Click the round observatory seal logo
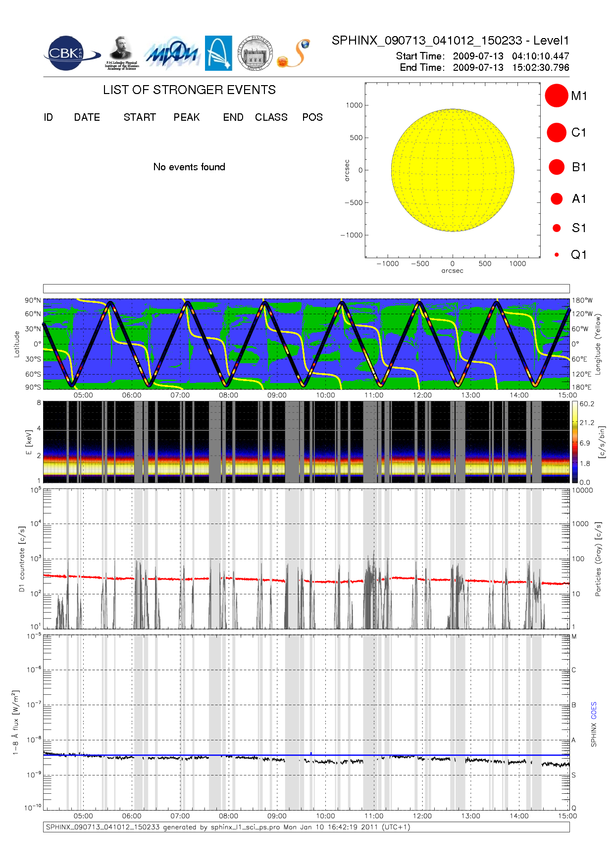Image resolution: width=614 pixels, height=868 pixels. point(255,53)
